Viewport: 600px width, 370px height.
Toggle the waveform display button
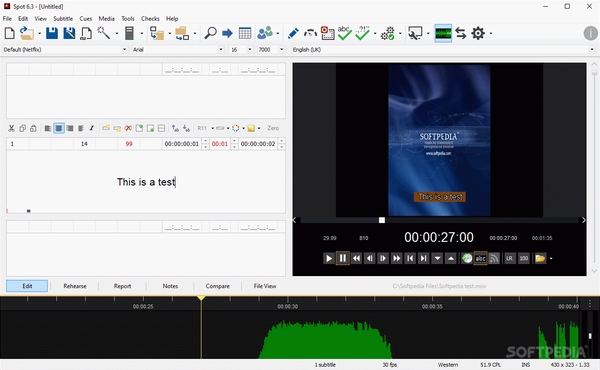(443, 33)
